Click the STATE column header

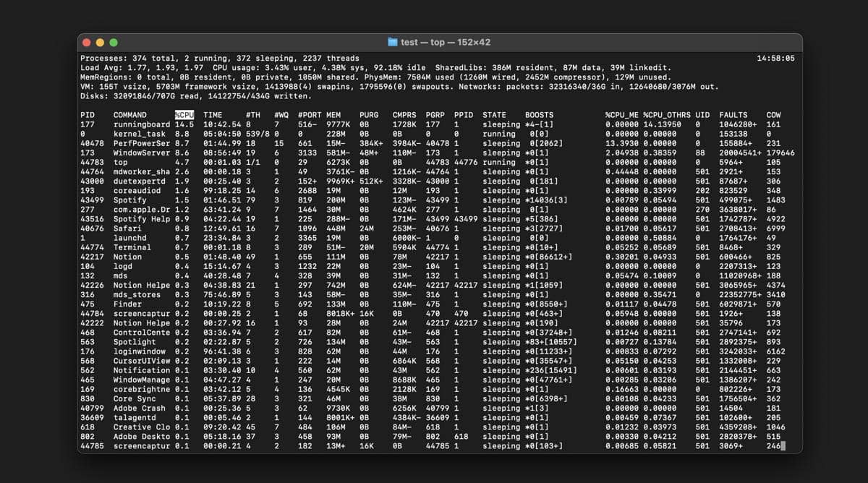tap(495, 115)
